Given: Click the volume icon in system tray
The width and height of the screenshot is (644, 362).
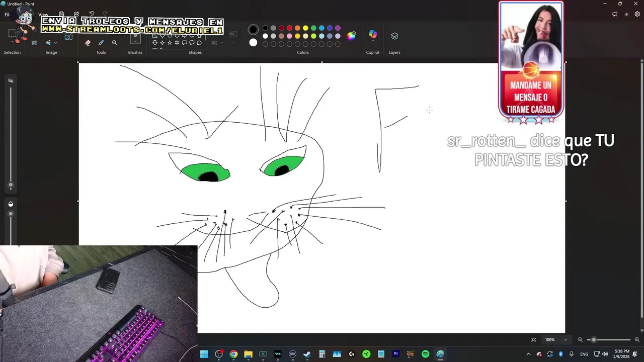Looking at the screenshot, I should (605, 354).
